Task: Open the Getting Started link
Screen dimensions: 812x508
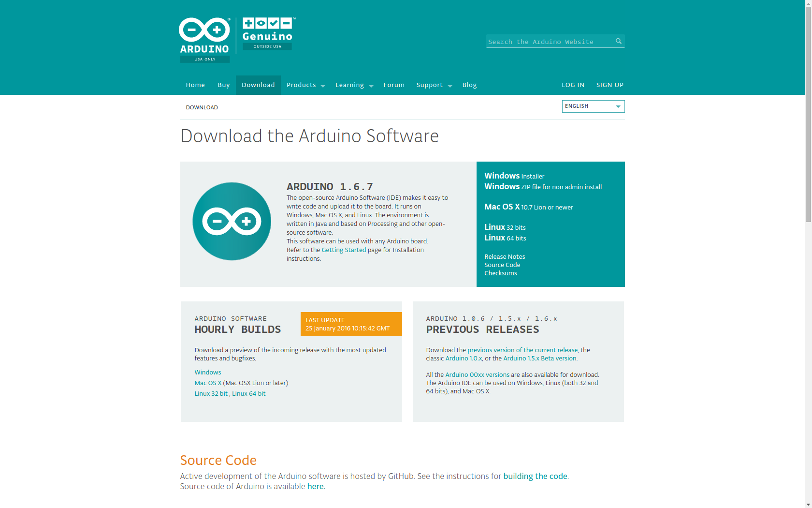Action: coord(344,250)
